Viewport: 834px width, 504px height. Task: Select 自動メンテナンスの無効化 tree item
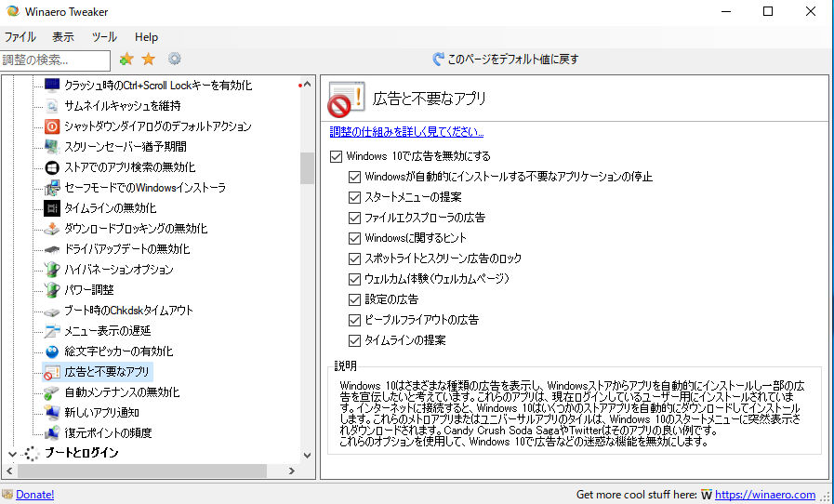point(122,392)
